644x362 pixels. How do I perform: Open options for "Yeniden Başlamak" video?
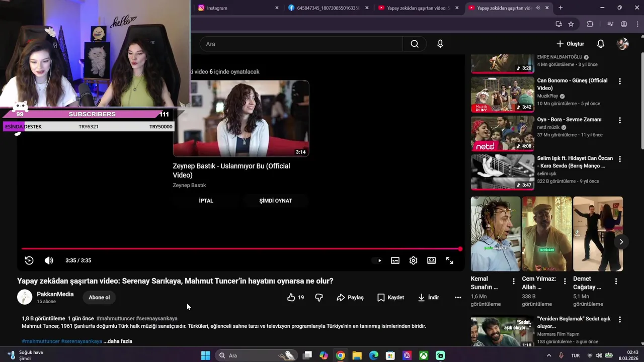click(x=620, y=320)
